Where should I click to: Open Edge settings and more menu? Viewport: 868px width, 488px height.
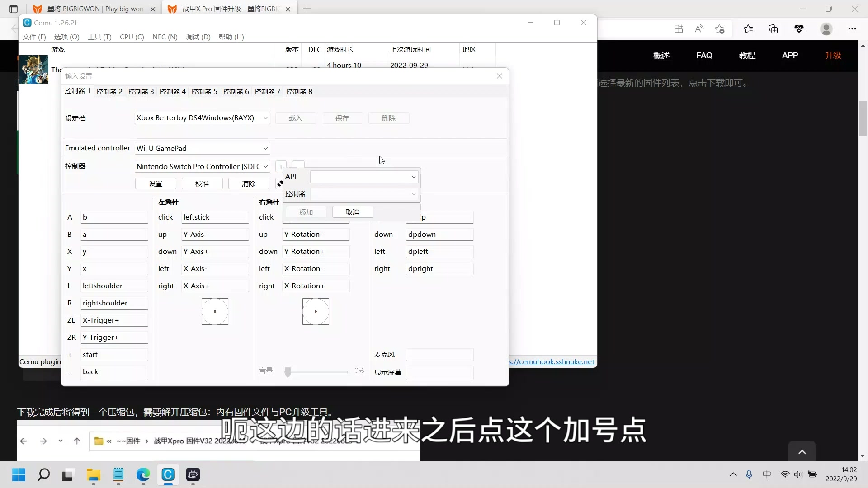tap(852, 29)
